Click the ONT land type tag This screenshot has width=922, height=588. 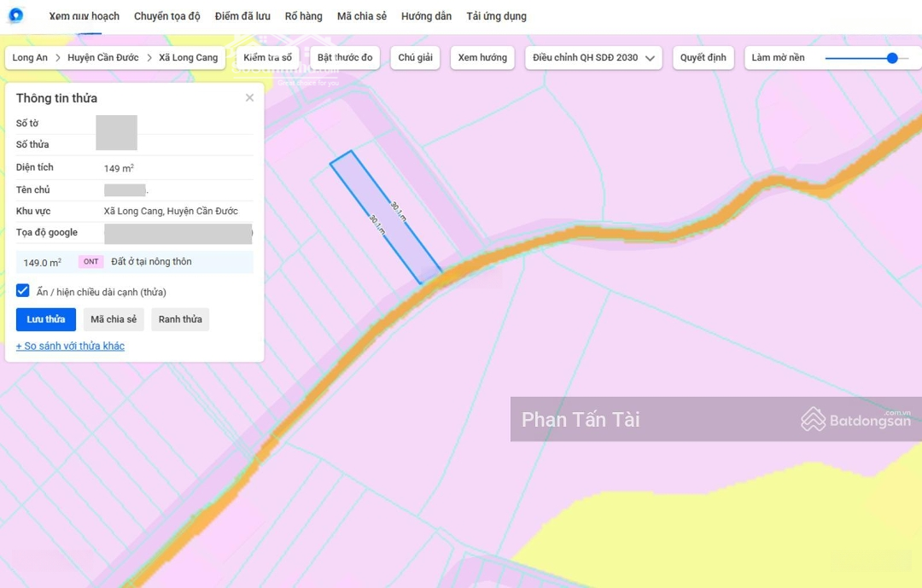pyautogui.click(x=90, y=262)
